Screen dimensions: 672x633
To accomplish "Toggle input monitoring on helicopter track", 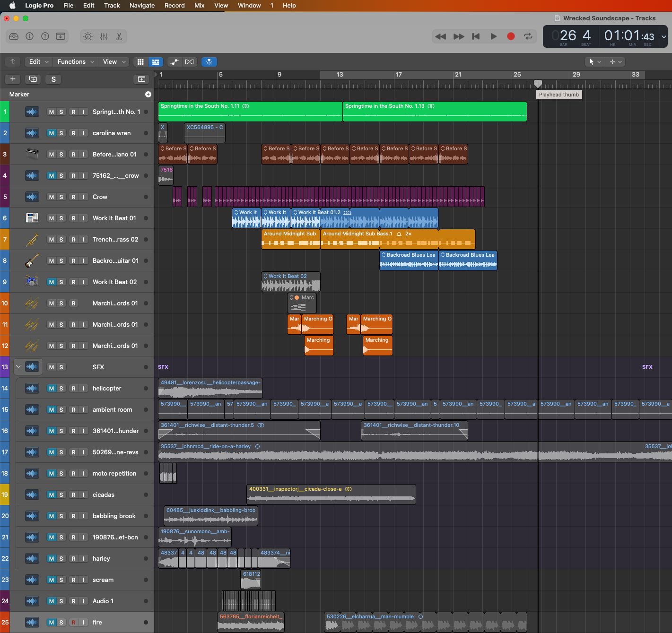I will [x=83, y=389].
